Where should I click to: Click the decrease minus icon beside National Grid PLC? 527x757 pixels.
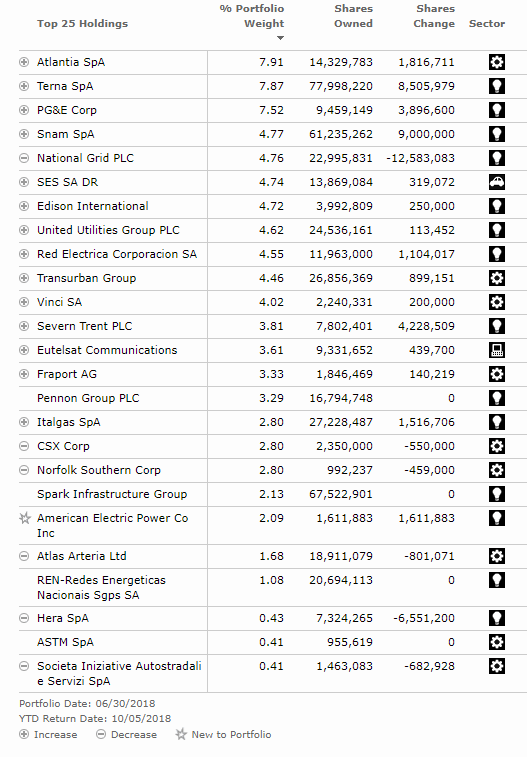pos(24,158)
